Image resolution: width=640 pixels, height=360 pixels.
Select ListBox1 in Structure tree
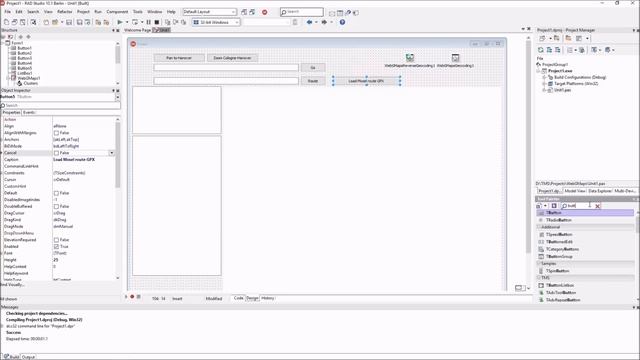click(x=24, y=73)
